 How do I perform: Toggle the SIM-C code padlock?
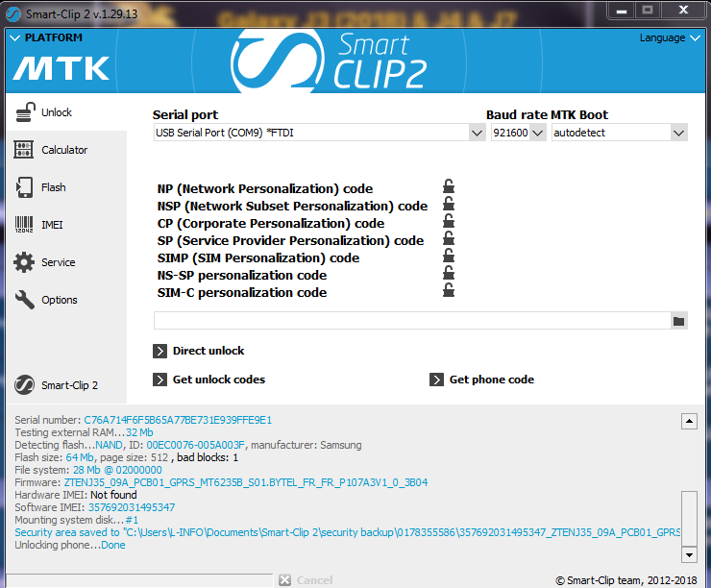[x=449, y=290]
